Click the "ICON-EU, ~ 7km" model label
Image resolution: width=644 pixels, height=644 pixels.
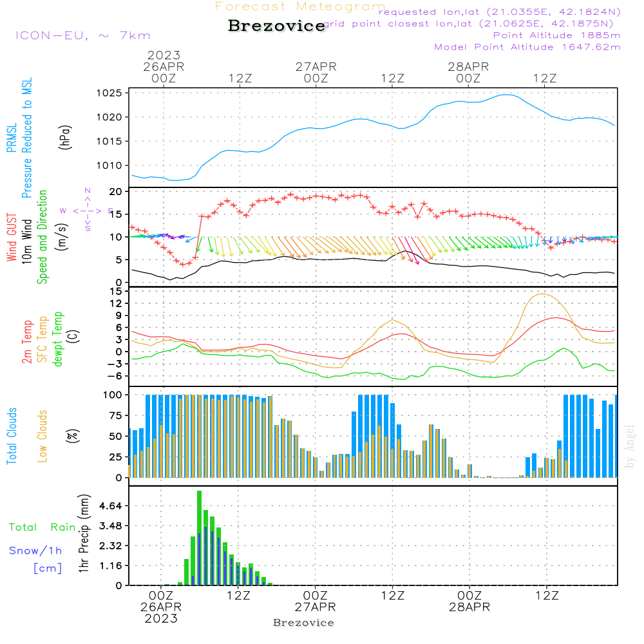click(83, 35)
